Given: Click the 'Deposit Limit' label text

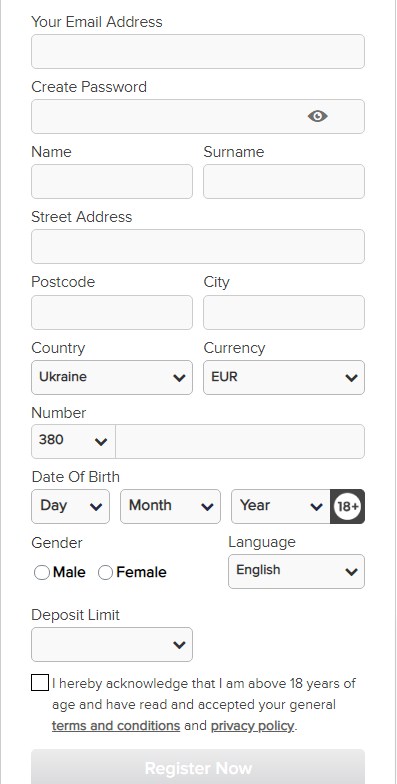Looking at the screenshot, I should [x=76, y=615].
